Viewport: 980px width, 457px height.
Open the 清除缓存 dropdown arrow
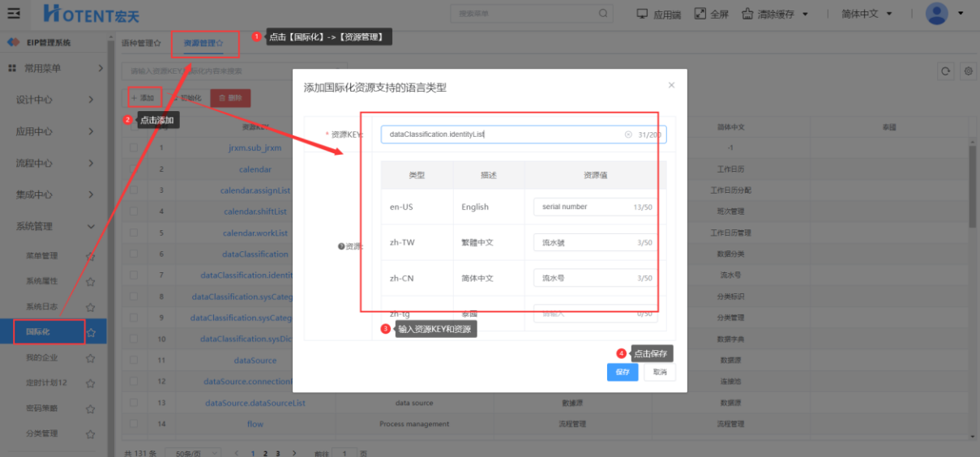pyautogui.click(x=805, y=15)
